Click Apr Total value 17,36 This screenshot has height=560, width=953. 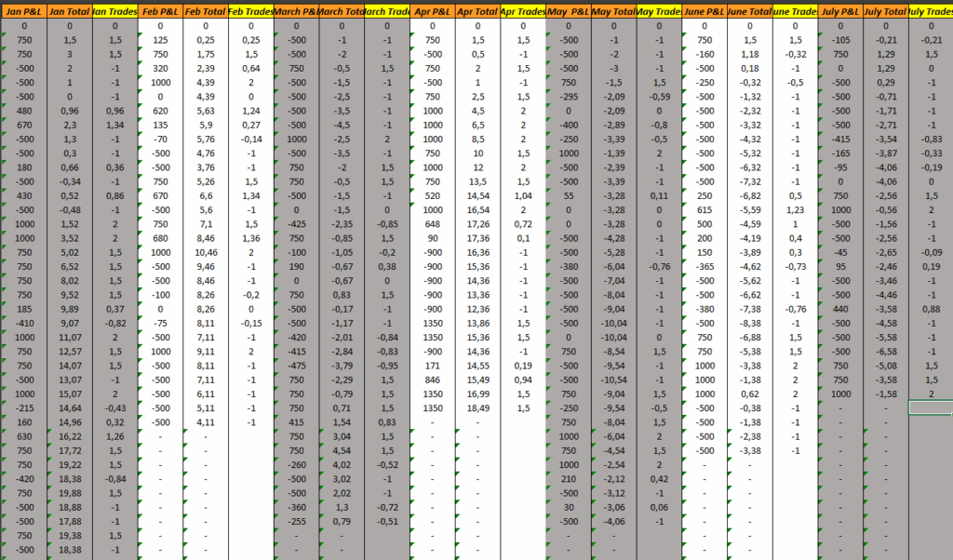[x=477, y=238]
